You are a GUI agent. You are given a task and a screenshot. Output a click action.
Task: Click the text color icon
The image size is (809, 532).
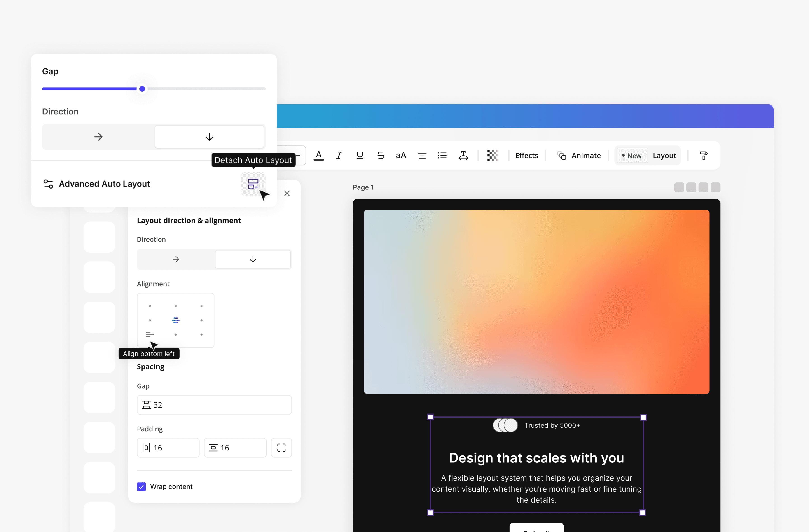coord(318,156)
